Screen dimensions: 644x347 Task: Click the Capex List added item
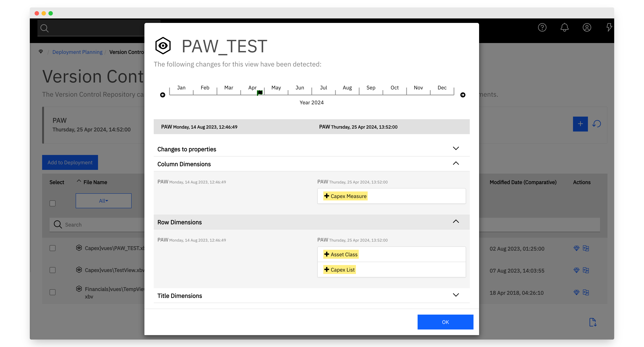tap(339, 270)
